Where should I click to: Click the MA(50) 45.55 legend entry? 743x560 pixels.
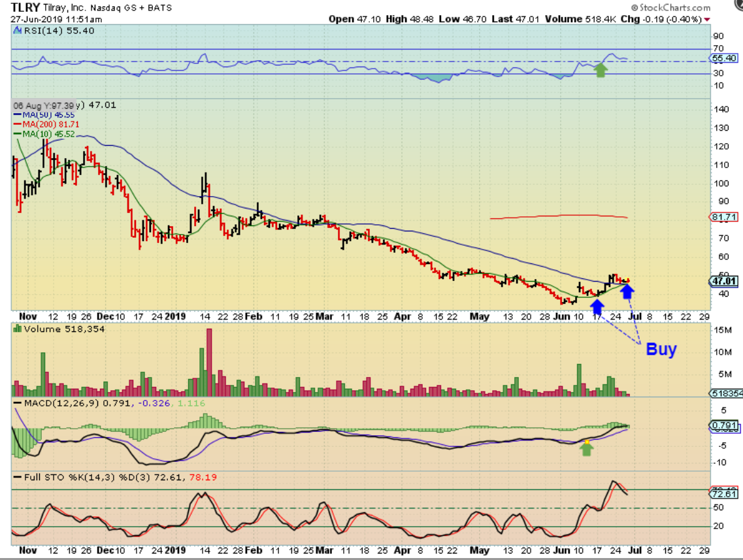pyautogui.click(x=46, y=114)
